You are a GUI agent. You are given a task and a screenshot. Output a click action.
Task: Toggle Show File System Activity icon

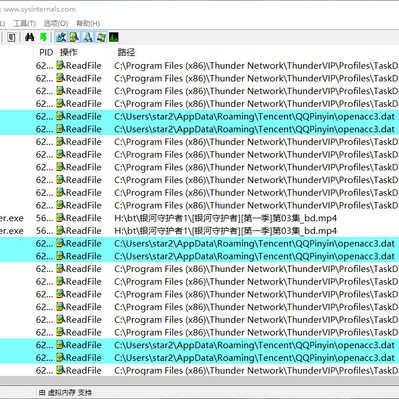point(74,37)
